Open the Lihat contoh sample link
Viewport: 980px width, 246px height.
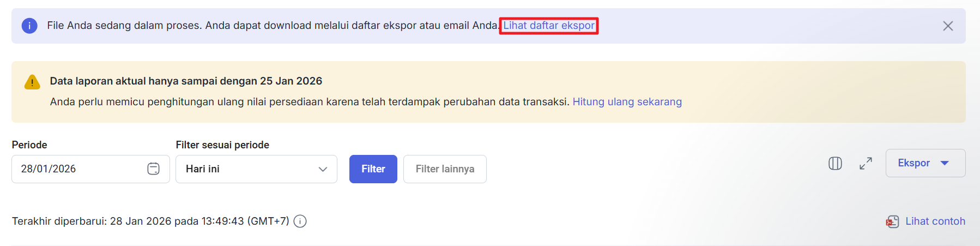pos(935,221)
